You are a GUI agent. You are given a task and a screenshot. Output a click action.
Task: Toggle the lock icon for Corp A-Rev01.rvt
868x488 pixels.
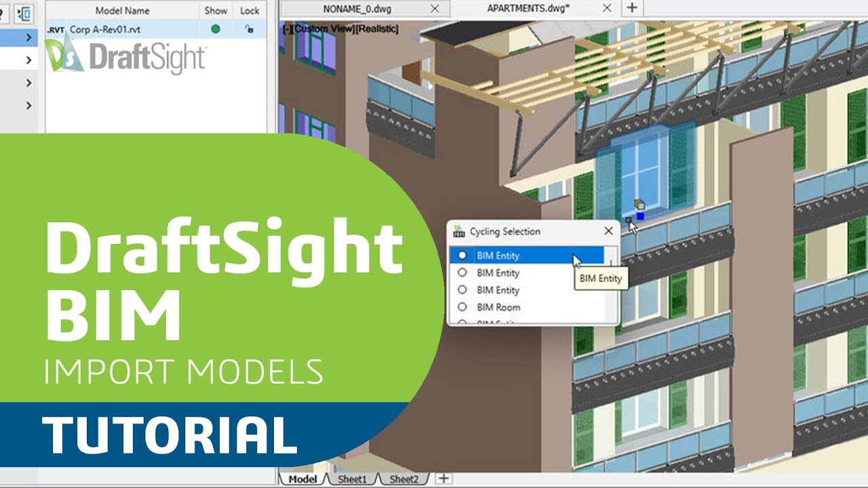(x=249, y=29)
